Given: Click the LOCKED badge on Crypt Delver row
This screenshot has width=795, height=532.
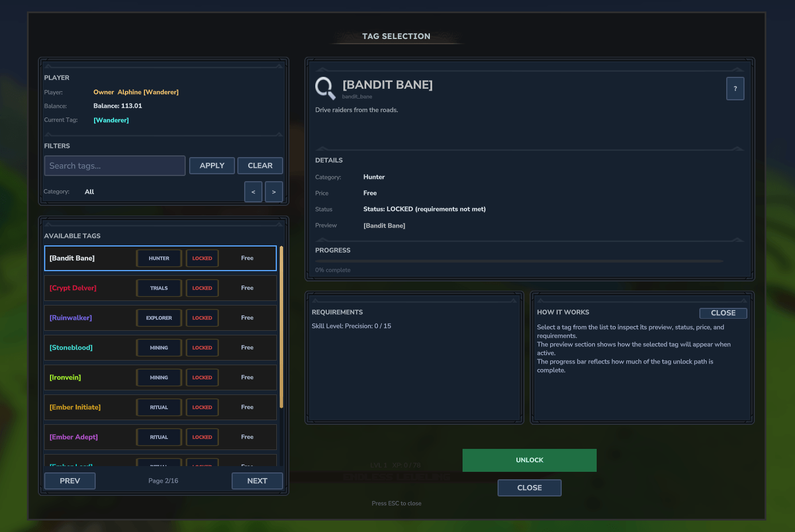Looking at the screenshot, I should click(x=202, y=288).
